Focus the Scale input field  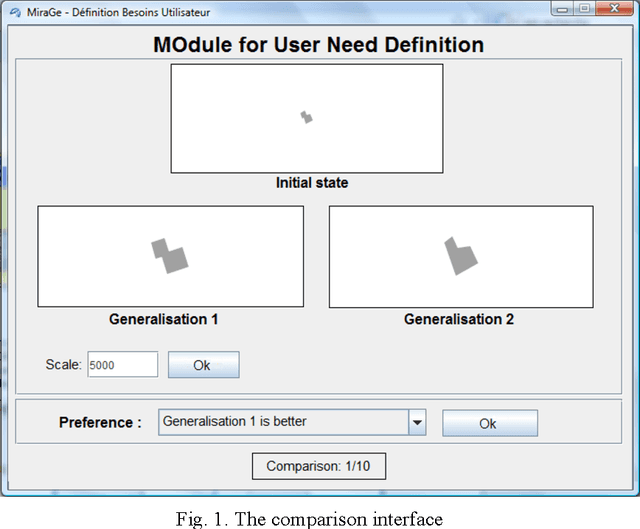[122, 365]
